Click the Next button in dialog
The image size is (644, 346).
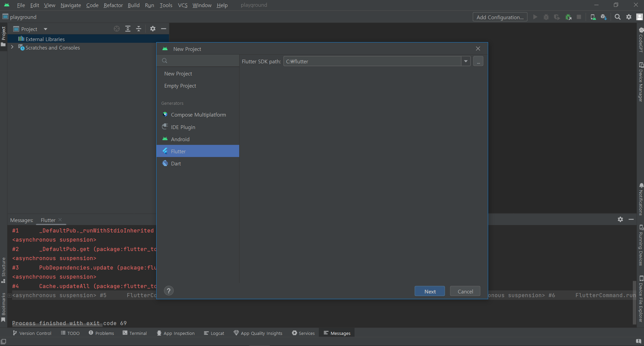coord(430,291)
